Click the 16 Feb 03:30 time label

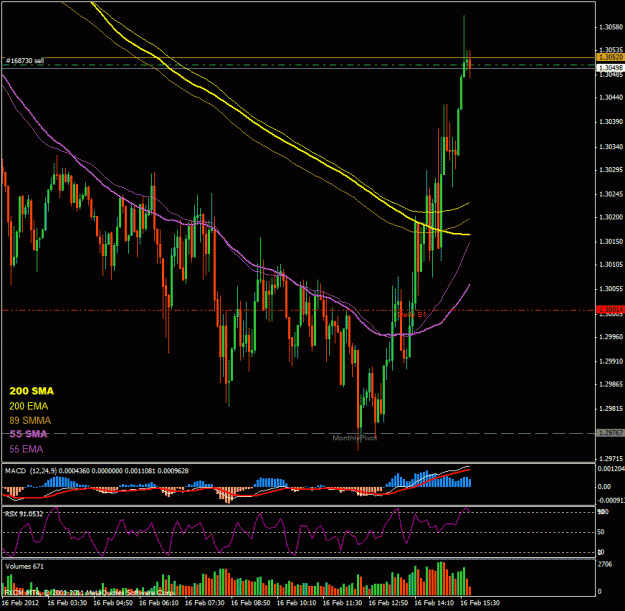point(67,603)
